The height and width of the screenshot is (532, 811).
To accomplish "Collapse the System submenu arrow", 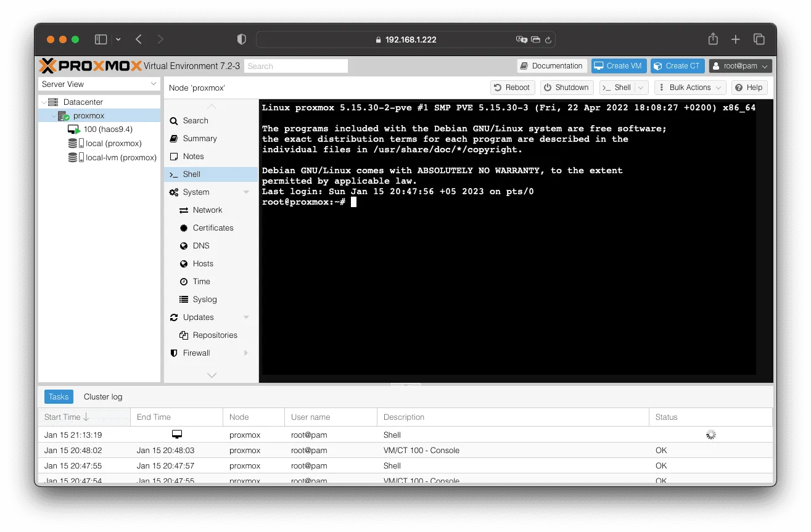I will pos(246,192).
